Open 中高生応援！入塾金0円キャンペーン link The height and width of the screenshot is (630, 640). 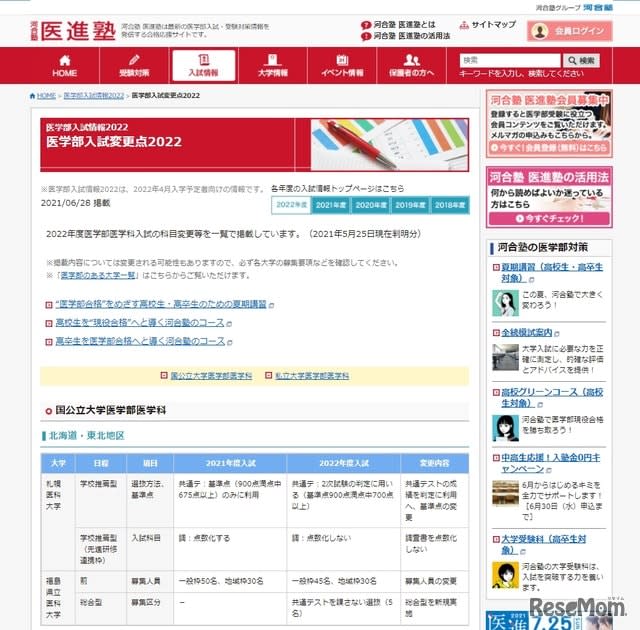551,463
